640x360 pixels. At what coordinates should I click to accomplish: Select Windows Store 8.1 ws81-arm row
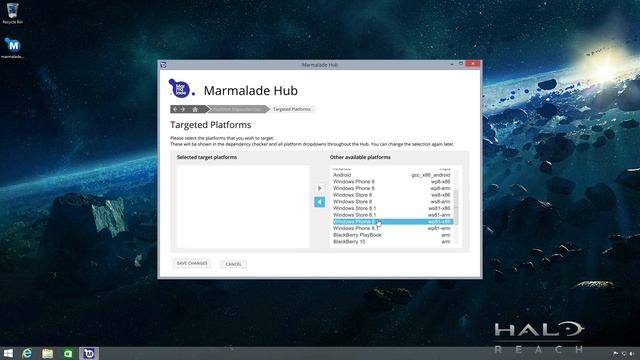click(392, 215)
